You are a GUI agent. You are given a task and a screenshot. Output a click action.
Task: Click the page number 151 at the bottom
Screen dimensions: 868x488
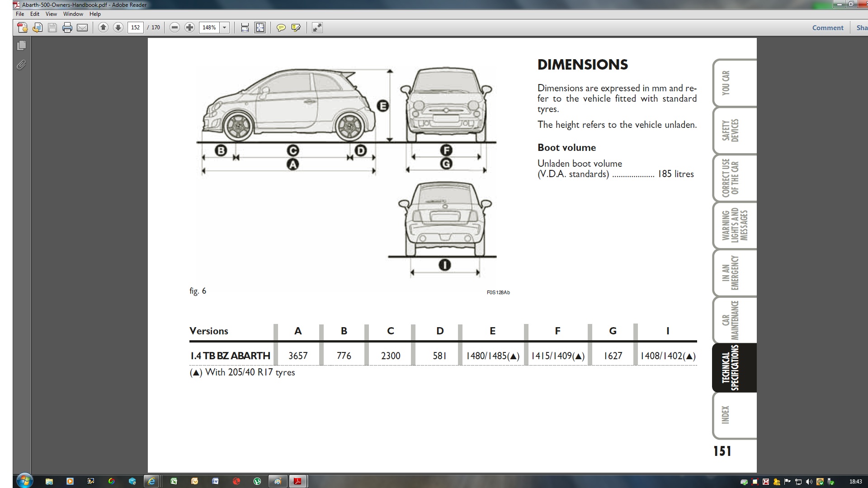coord(722,451)
